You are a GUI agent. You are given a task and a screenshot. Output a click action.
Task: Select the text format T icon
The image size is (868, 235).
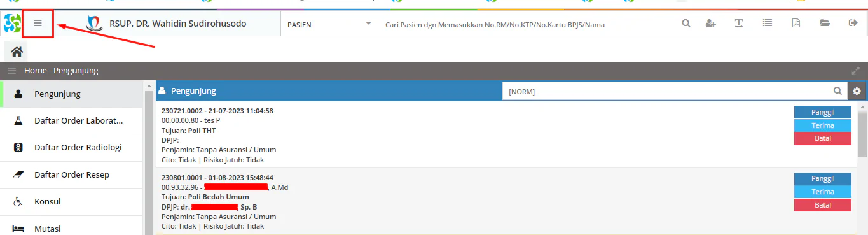pyautogui.click(x=739, y=24)
